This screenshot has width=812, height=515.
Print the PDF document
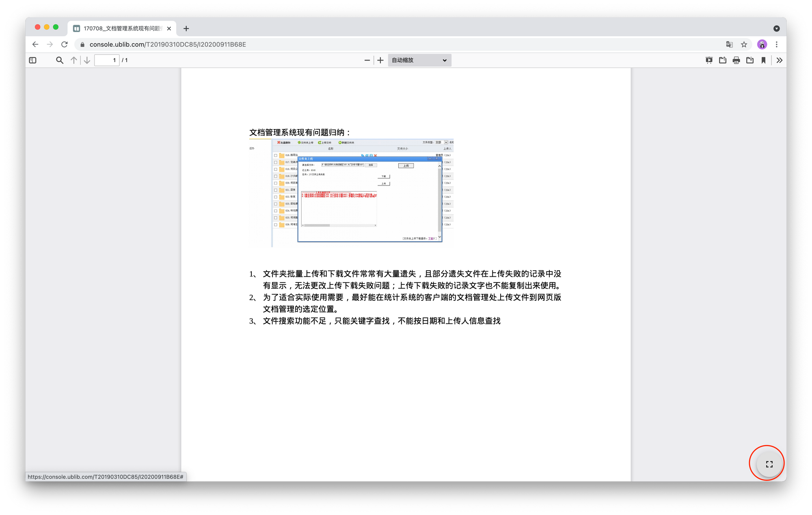coord(736,60)
